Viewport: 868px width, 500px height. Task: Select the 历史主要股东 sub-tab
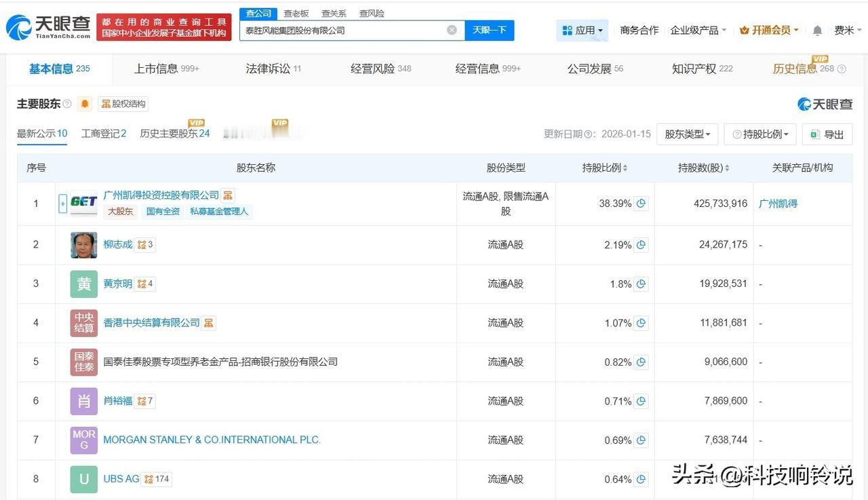(x=175, y=134)
